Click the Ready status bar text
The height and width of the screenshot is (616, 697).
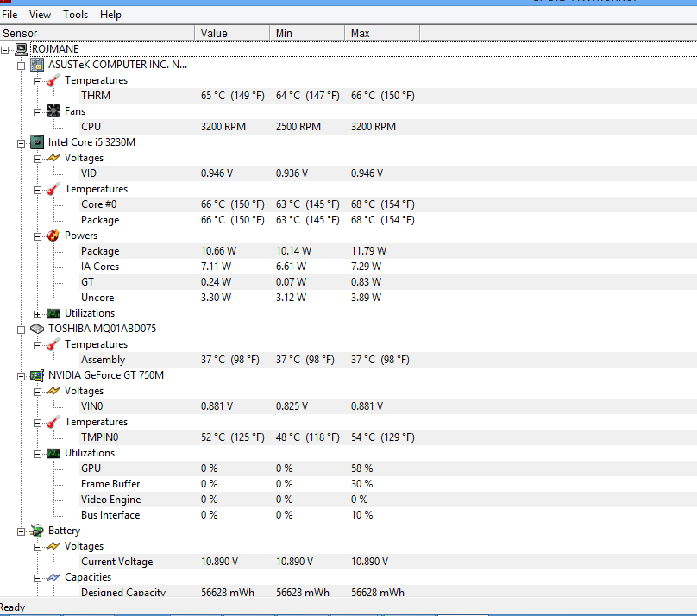(x=12, y=607)
